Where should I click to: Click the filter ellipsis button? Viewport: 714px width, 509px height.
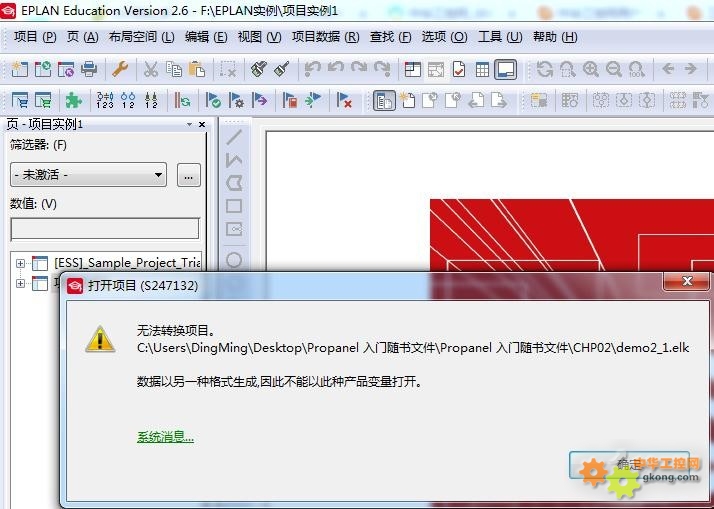click(x=188, y=175)
